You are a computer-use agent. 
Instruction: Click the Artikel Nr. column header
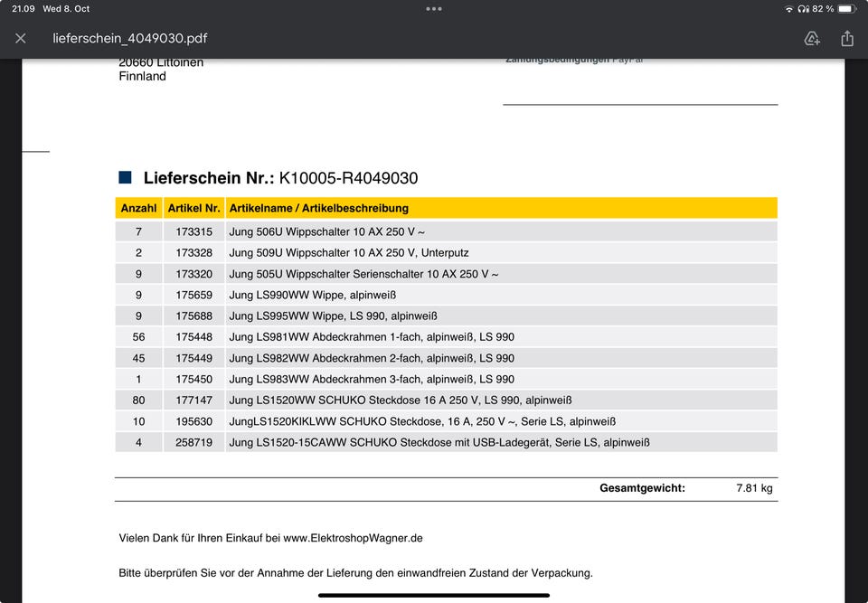click(193, 208)
